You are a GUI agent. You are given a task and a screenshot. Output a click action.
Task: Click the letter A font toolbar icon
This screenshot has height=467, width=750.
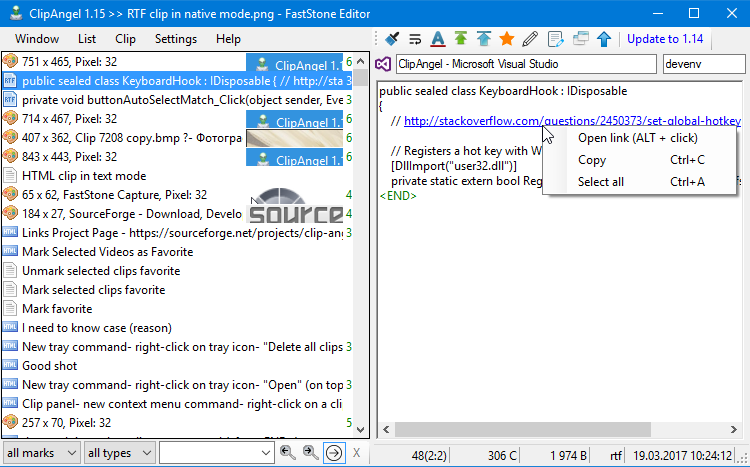click(x=438, y=39)
